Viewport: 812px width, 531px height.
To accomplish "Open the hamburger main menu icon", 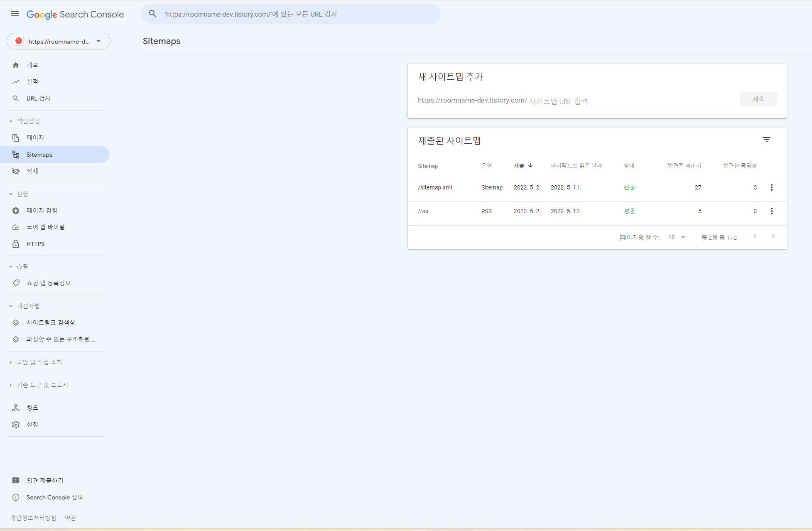I will point(15,14).
